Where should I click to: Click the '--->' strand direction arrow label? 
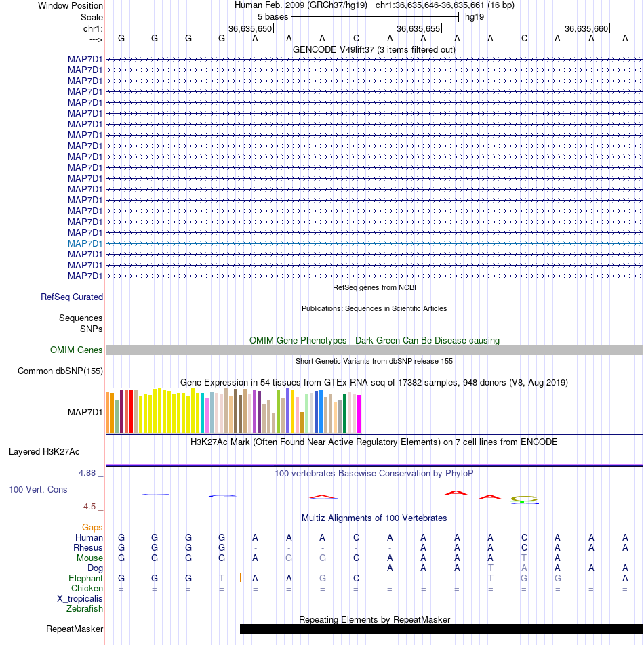point(96,39)
